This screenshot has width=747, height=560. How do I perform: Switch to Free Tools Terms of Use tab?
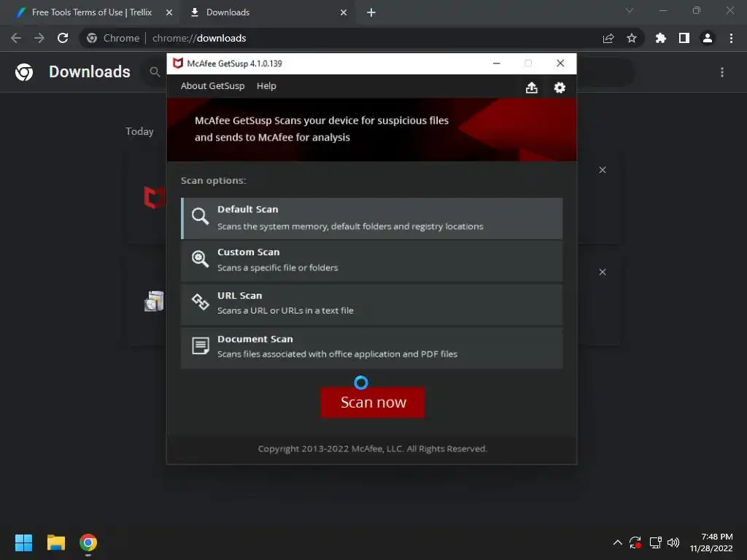[91, 12]
